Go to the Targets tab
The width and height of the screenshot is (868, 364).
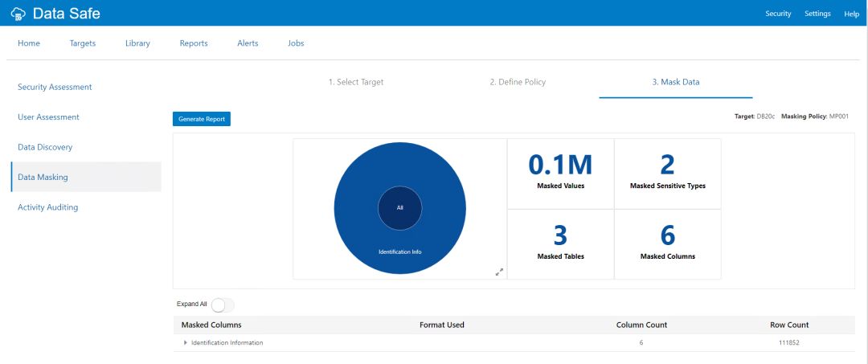(x=83, y=43)
